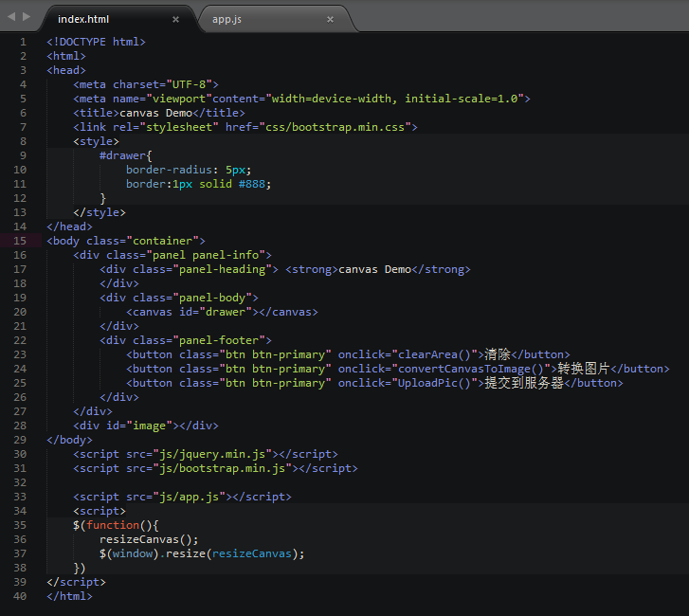The width and height of the screenshot is (689, 616).
Task: Click line number 40 in gutter
Action: 20,596
